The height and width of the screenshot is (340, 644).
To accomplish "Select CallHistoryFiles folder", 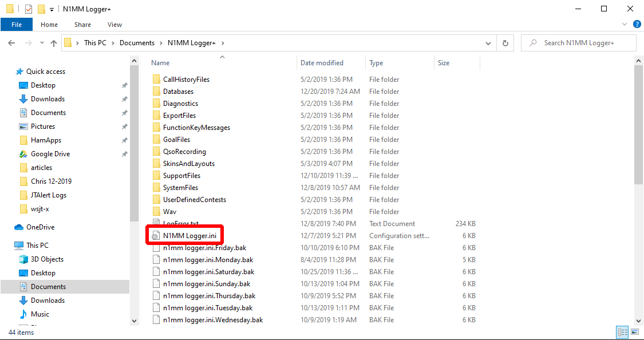I will [186, 79].
